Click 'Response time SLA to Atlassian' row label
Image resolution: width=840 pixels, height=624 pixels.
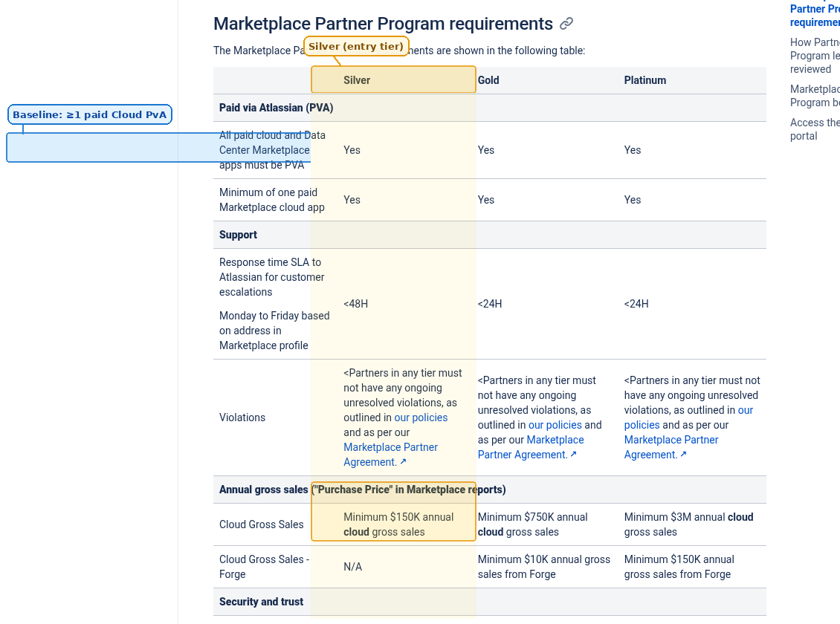coord(271,277)
